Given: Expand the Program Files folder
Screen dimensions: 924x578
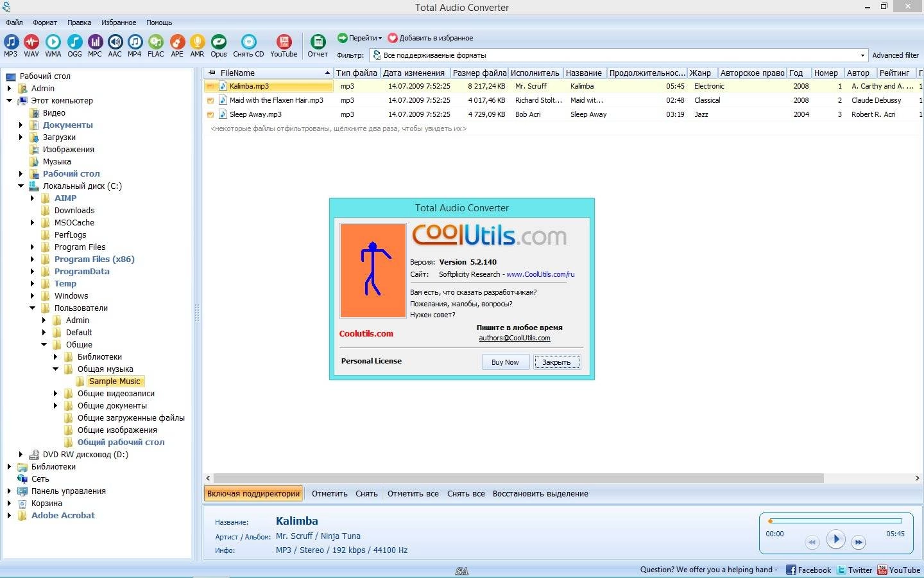Looking at the screenshot, I should click(33, 247).
